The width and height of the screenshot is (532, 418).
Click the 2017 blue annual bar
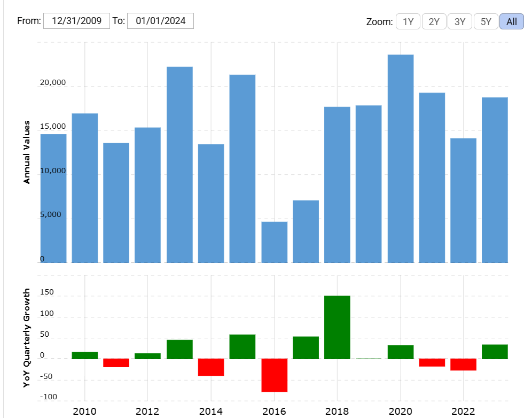coord(306,231)
